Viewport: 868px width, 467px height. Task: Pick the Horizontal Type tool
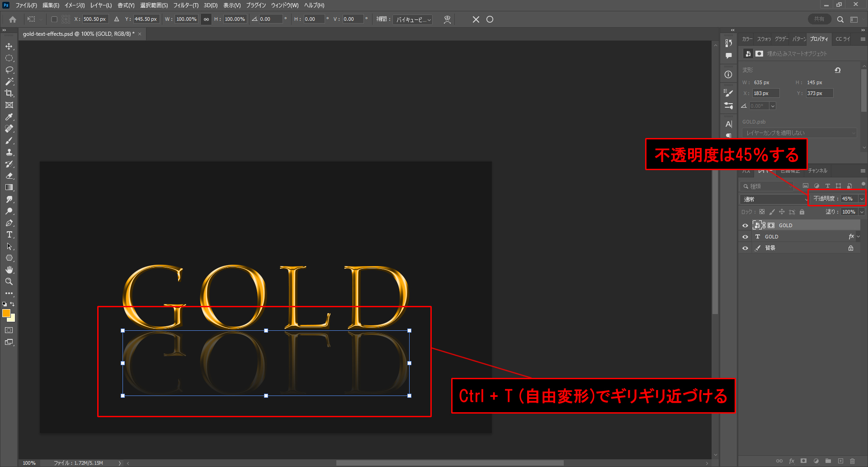(9, 234)
